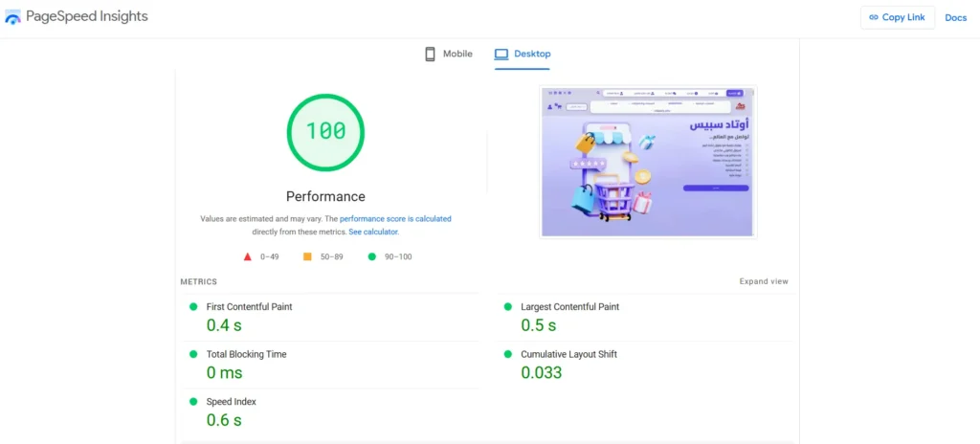Click the 100 performance score gauge

coord(325,132)
